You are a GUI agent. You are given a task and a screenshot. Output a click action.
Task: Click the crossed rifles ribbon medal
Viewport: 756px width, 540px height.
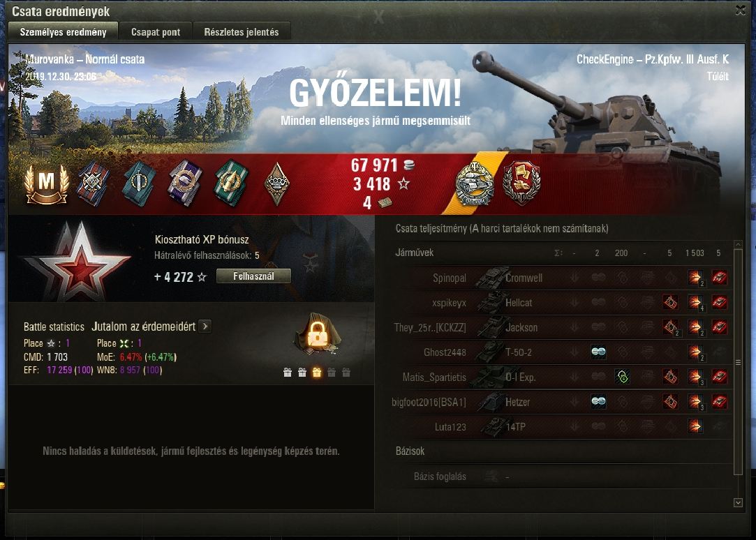(93, 184)
